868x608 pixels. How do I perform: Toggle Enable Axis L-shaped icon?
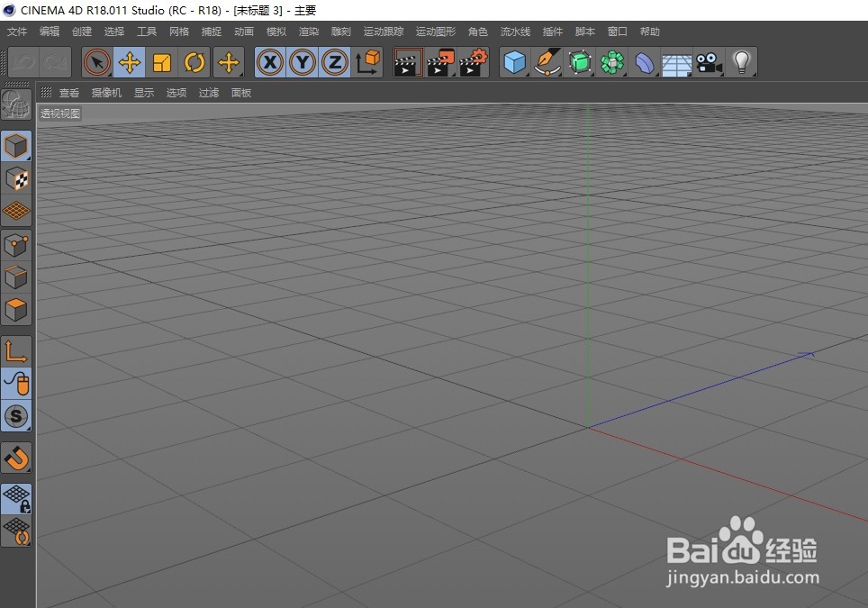pos(16,351)
